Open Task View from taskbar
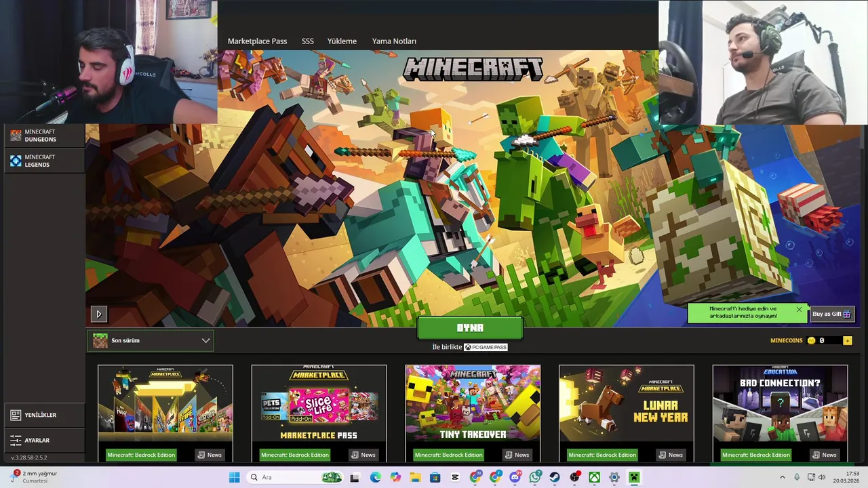This screenshot has height=488, width=868. tap(355, 477)
